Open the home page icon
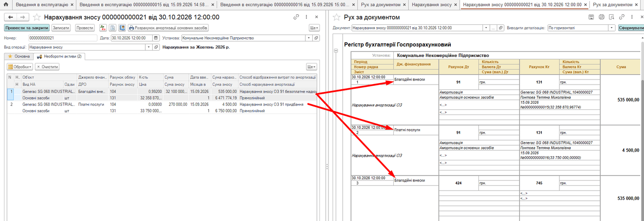Viewport: 644px width, 221px height. 6,5
